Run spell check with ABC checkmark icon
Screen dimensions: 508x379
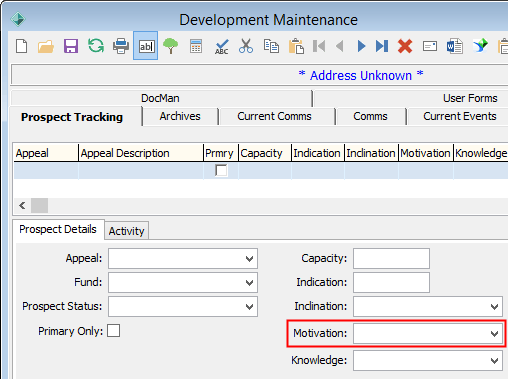(x=222, y=47)
